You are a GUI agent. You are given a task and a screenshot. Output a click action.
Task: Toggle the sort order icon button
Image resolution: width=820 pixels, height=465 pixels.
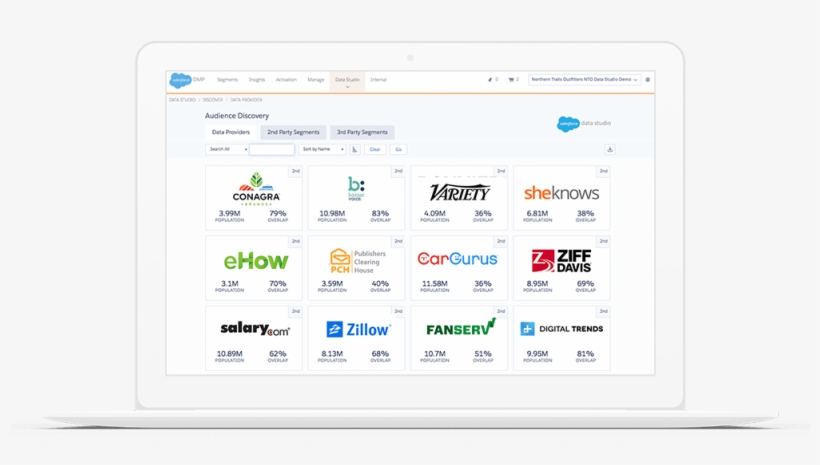click(x=355, y=150)
